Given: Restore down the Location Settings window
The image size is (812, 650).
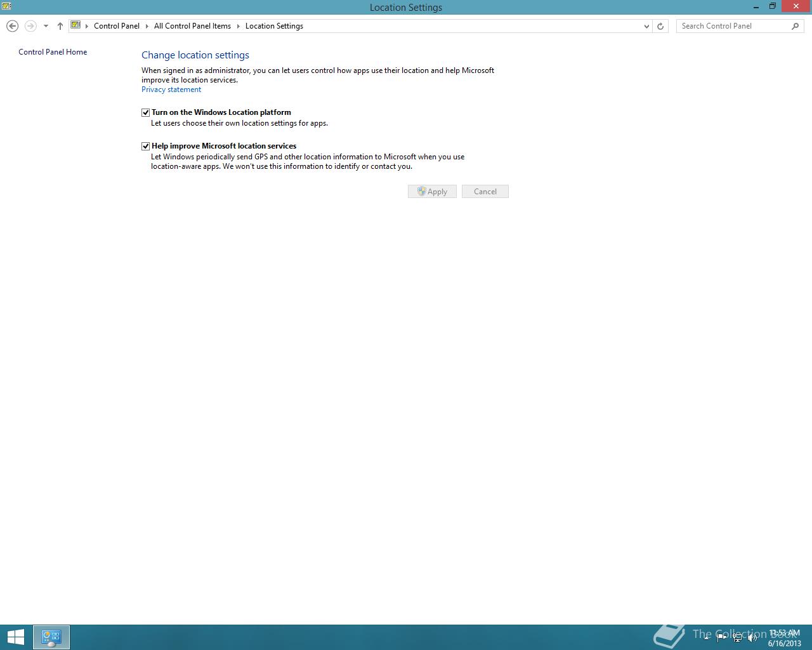Looking at the screenshot, I should point(773,7).
